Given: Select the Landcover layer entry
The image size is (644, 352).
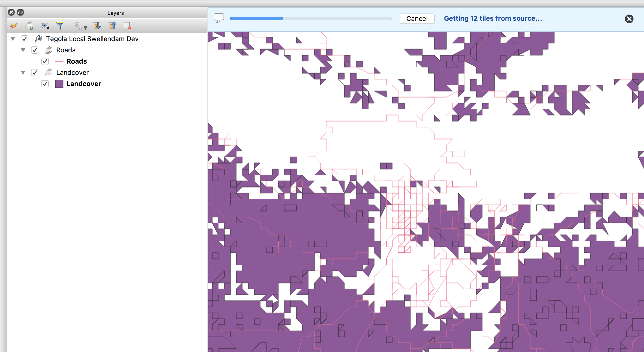Looking at the screenshot, I should 84,84.
